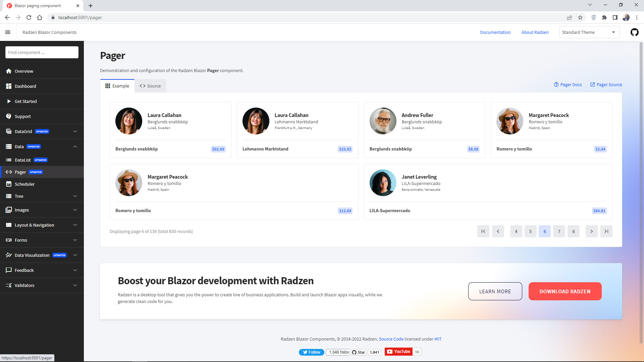Open a new browser tab

coord(91,6)
